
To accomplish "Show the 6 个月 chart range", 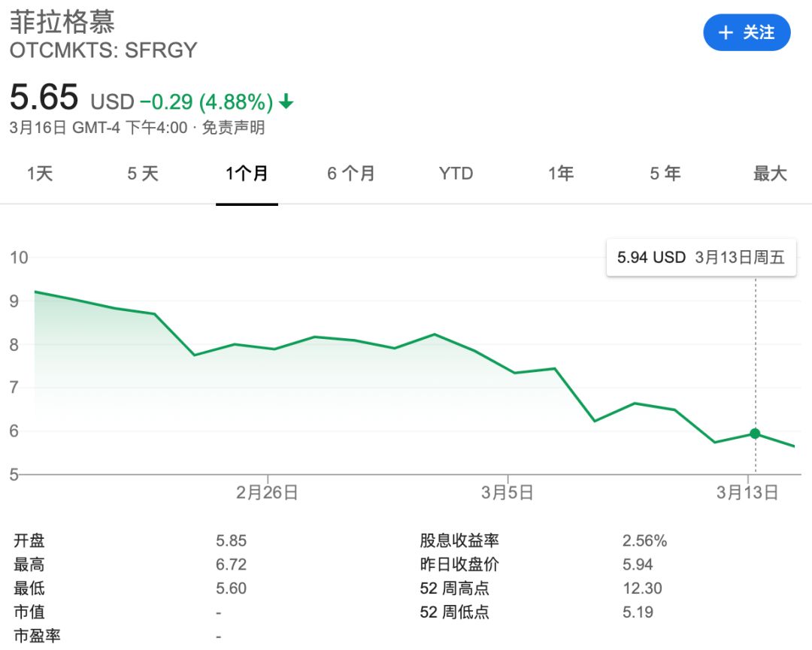I will coord(350,174).
